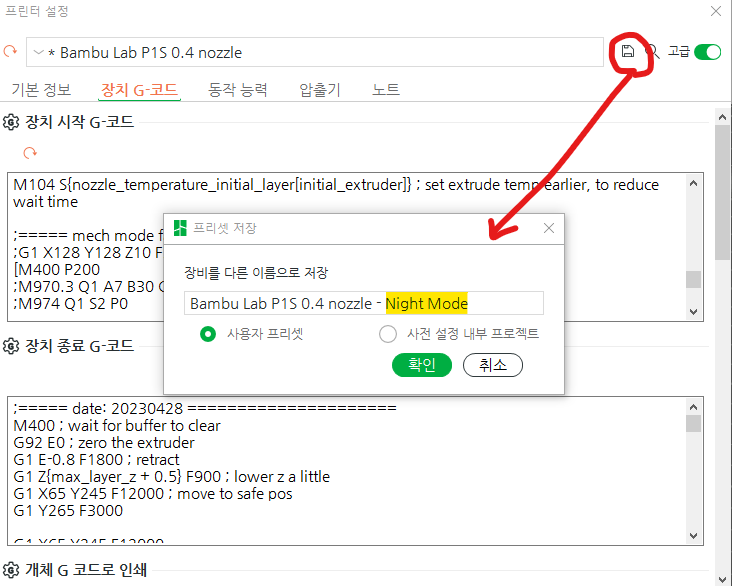Image resolution: width=732 pixels, height=586 pixels.
Task: Click the line 'G92 E0 ; zero the extruder'
Action: [x=104, y=443]
